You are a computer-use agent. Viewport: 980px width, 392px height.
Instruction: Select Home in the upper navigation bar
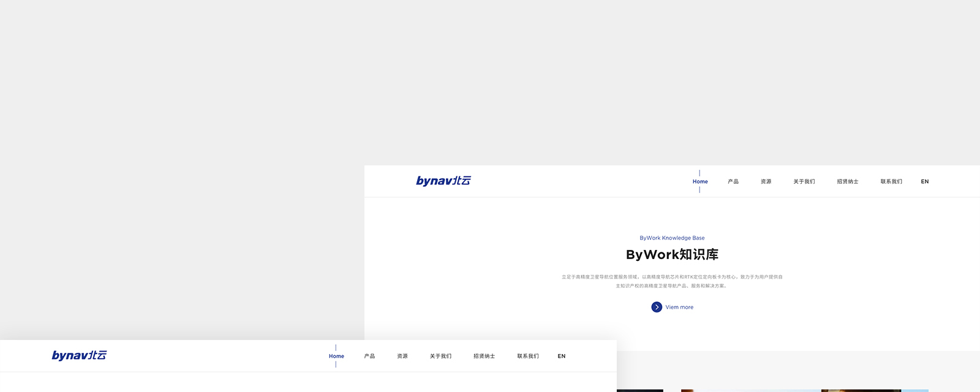[700, 181]
